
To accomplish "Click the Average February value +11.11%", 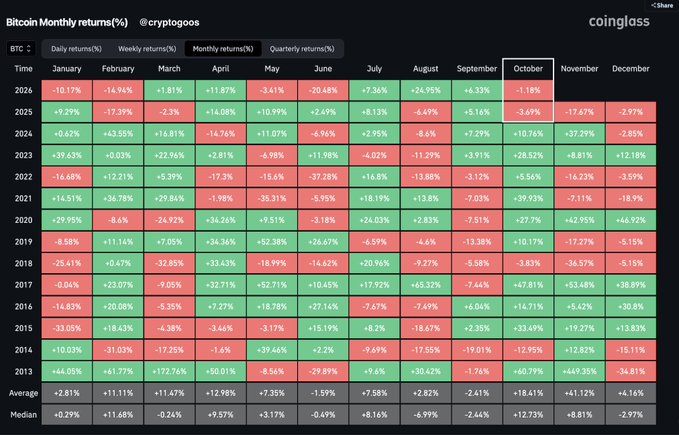I will (x=118, y=393).
